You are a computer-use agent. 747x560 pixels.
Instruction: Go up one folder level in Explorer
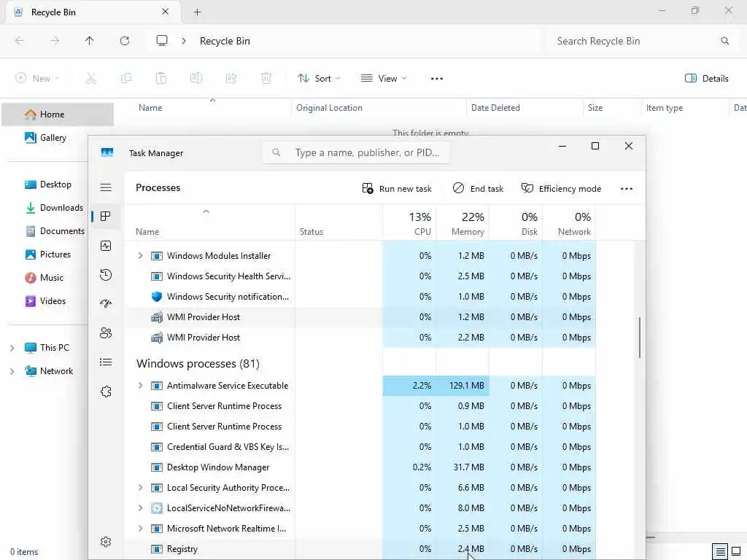(x=89, y=41)
